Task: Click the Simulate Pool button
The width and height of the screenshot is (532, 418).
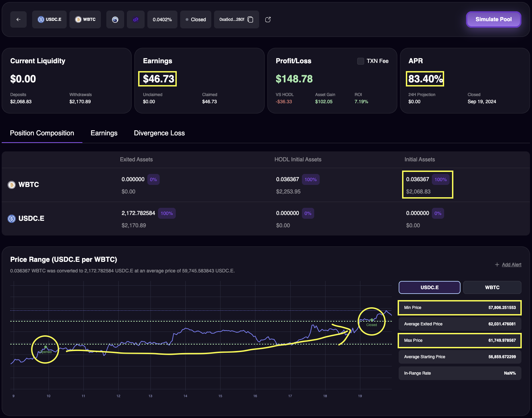Action: coord(493,19)
